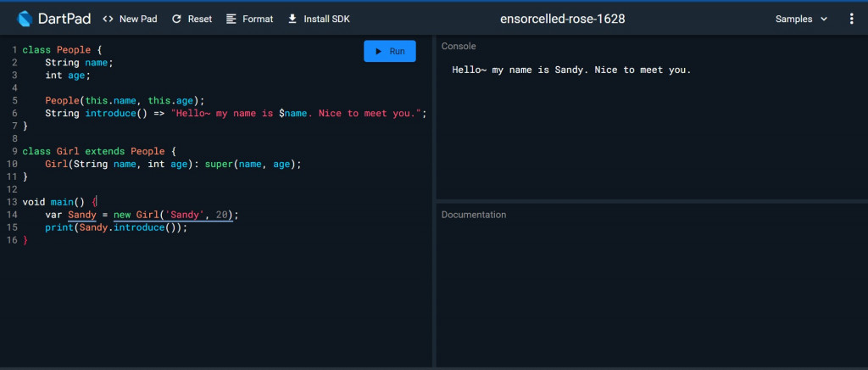This screenshot has width=868, height=370.
Task: Click the People constructor on line 5
Action: 125,101
